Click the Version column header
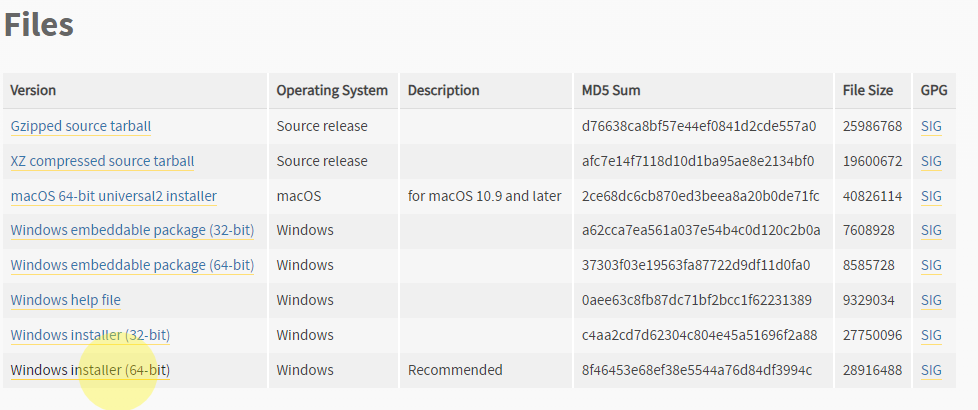 coord(33,90)
